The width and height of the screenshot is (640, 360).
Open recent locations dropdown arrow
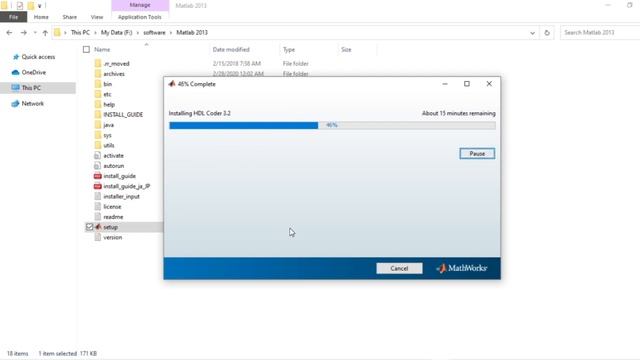(x=35, y=33)
